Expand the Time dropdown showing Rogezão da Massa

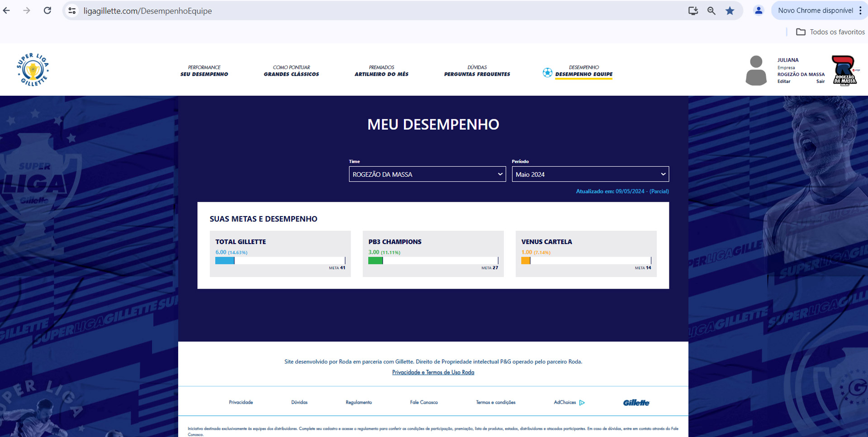tap(427, 174)
